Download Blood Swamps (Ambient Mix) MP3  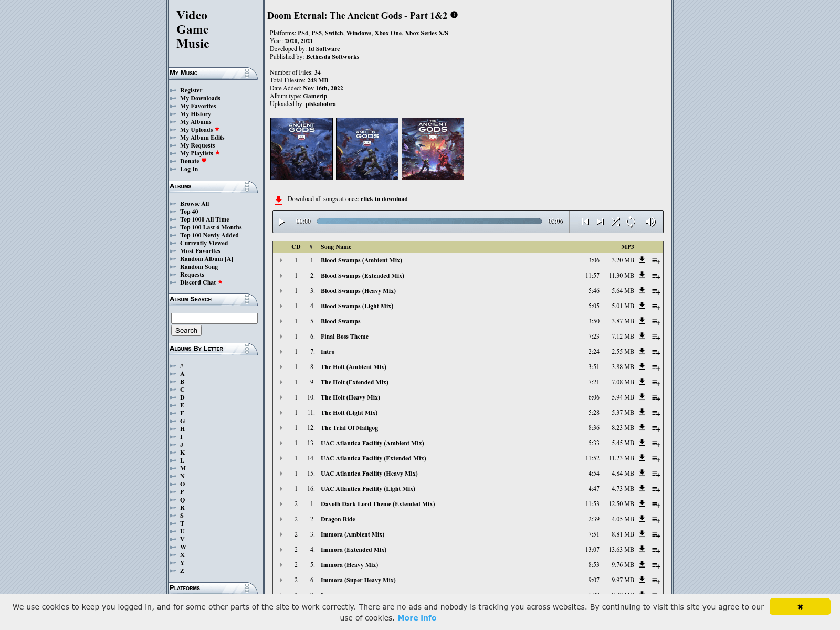pyautogui.click(x=642, y=260)
